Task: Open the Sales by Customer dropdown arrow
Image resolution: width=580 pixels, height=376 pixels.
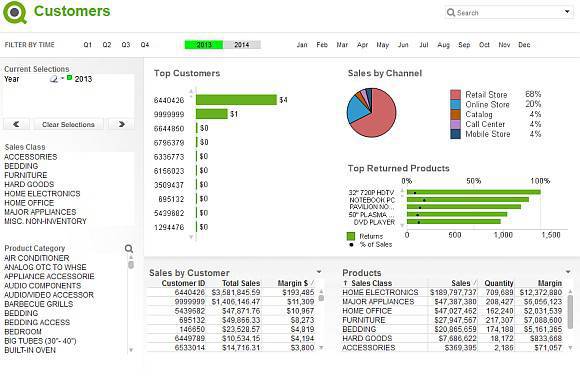Action: coord(319,272)
